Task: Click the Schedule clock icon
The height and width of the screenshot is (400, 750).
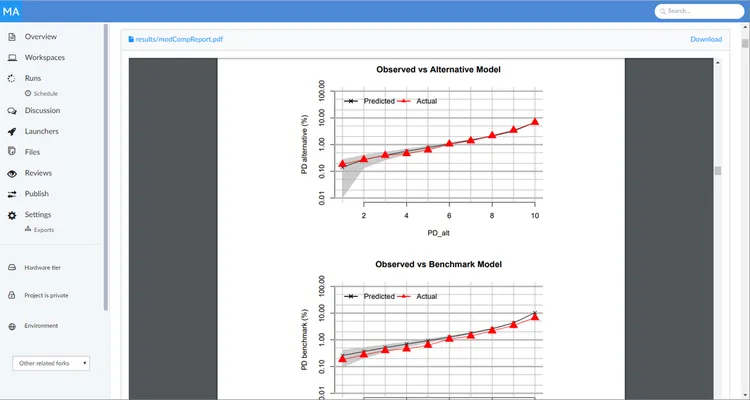Action: pos(28,93)
